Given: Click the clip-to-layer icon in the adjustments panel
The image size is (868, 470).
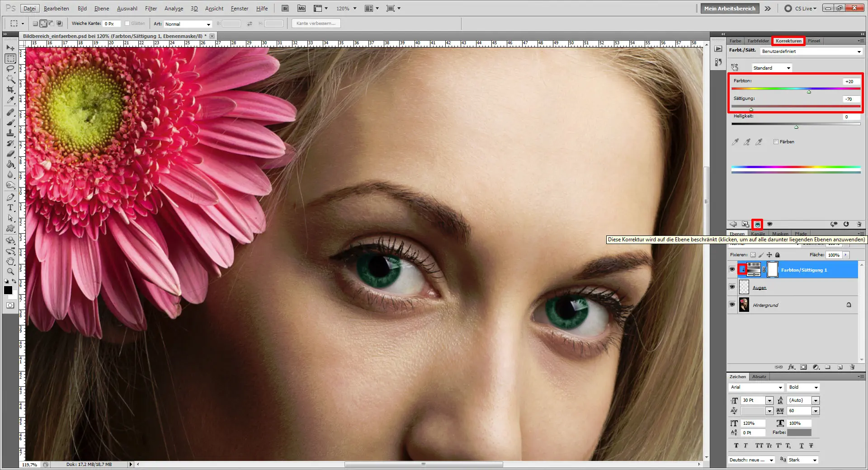Looking at the screenshot, I should tap(758, 224).
